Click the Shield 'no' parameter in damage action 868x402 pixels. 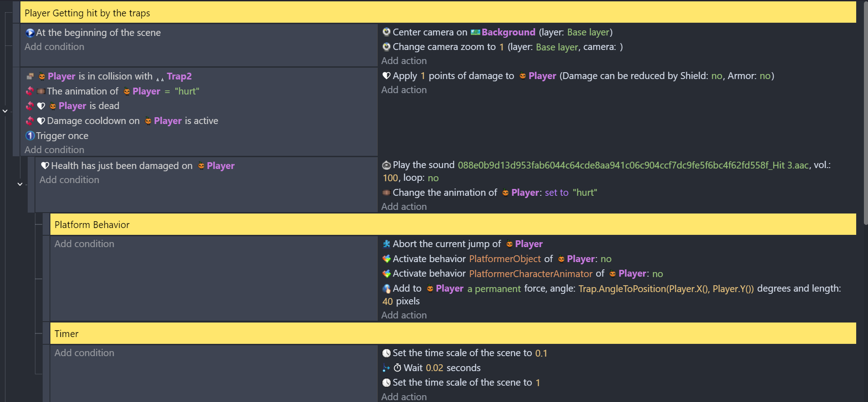coord(717,76)
